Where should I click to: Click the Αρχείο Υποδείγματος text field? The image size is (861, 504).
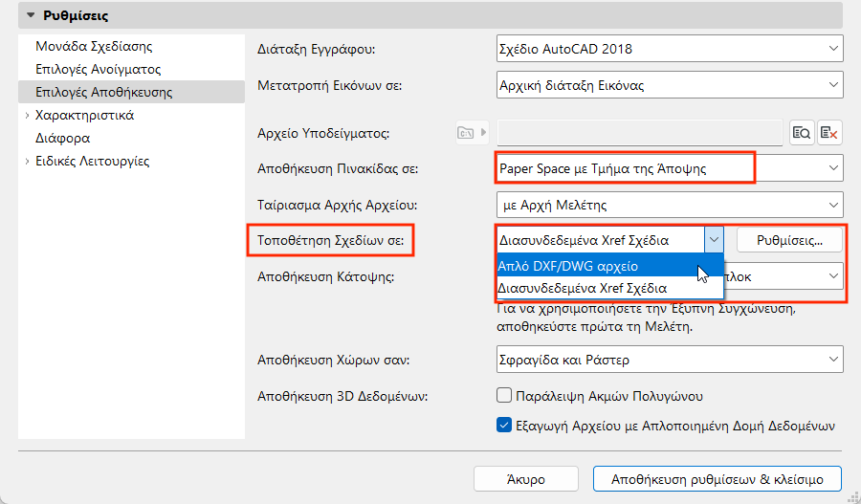coord(640,132)
